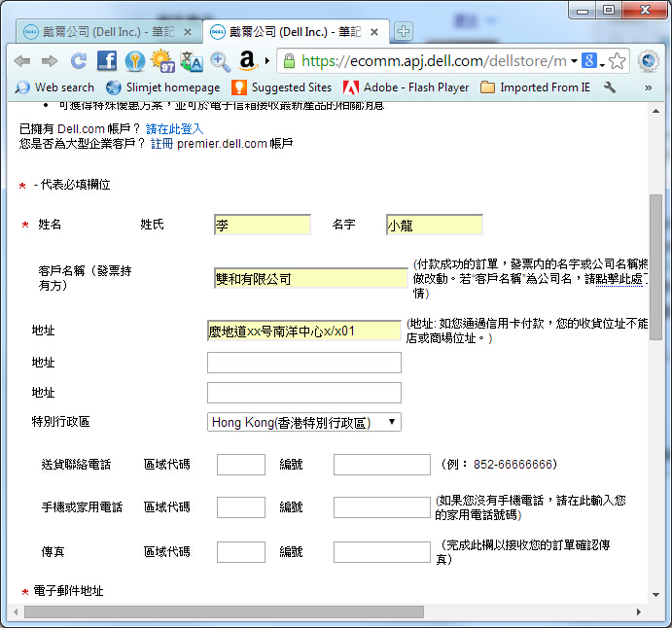This screenshot has height=628, width=672.
Task: Open the Amazon toolbar icon
Action: pyautogui.click(x=247, y=61)
